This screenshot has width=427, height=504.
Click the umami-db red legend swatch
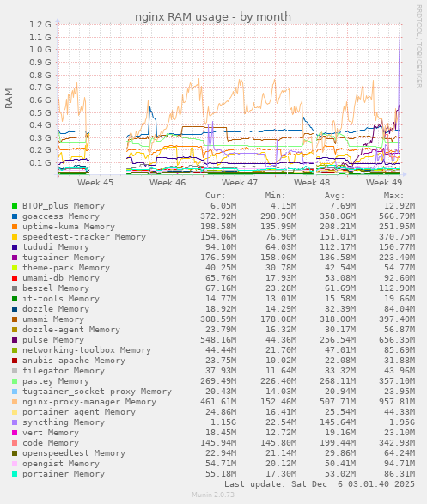coord(15,278)
